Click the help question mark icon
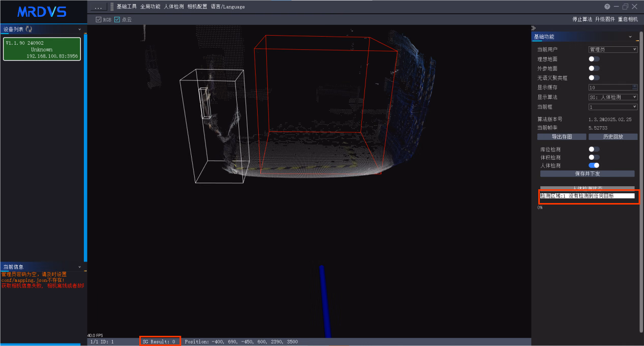The image size is (644, 346). (607, 7)
